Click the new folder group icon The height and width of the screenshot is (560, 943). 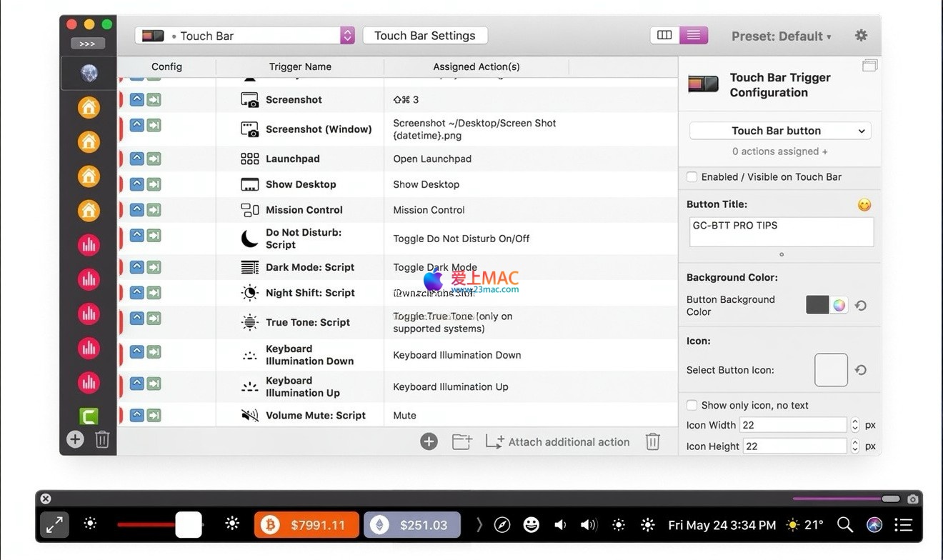tap(462, 442)
